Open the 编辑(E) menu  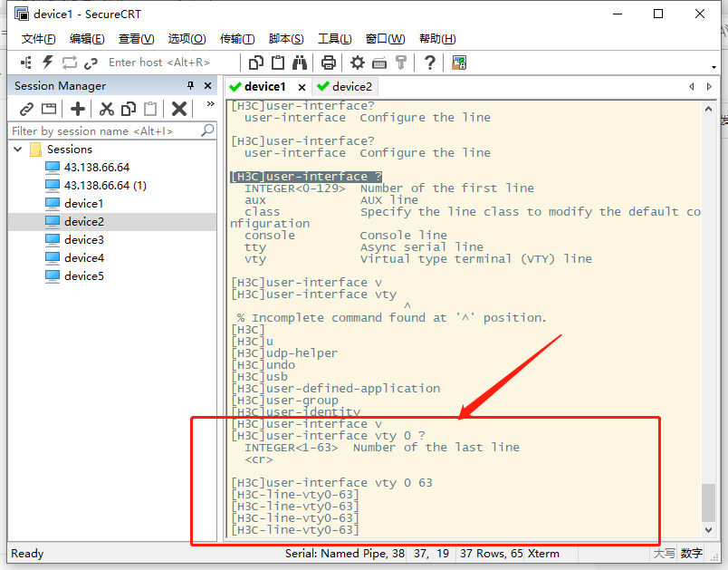click(x=87, y=39)
